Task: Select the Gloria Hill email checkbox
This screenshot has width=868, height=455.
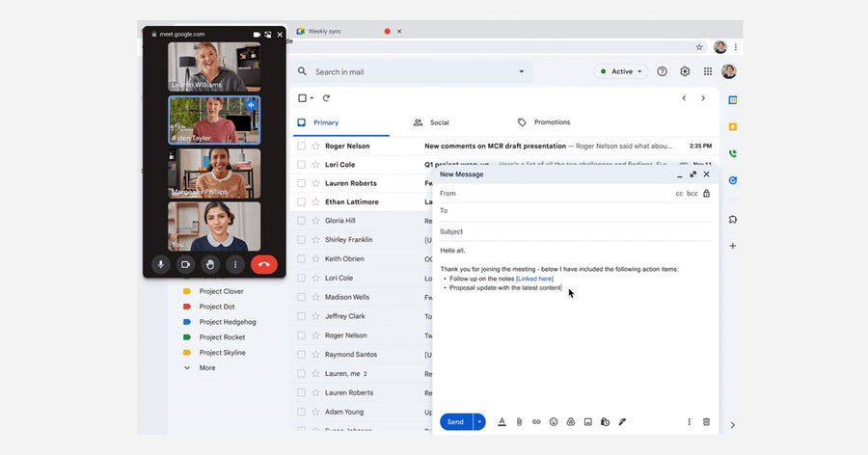Action: (301, 221)
